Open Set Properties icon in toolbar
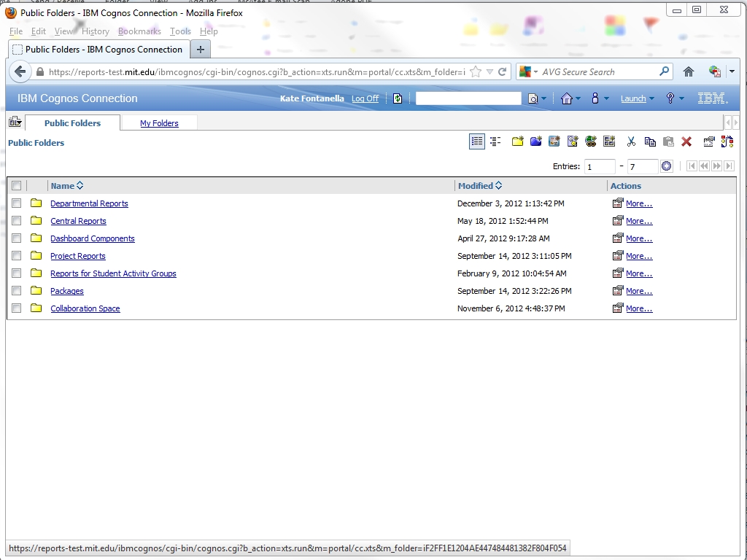The width and height of the screenshot is (747, 560). point(708,141)
